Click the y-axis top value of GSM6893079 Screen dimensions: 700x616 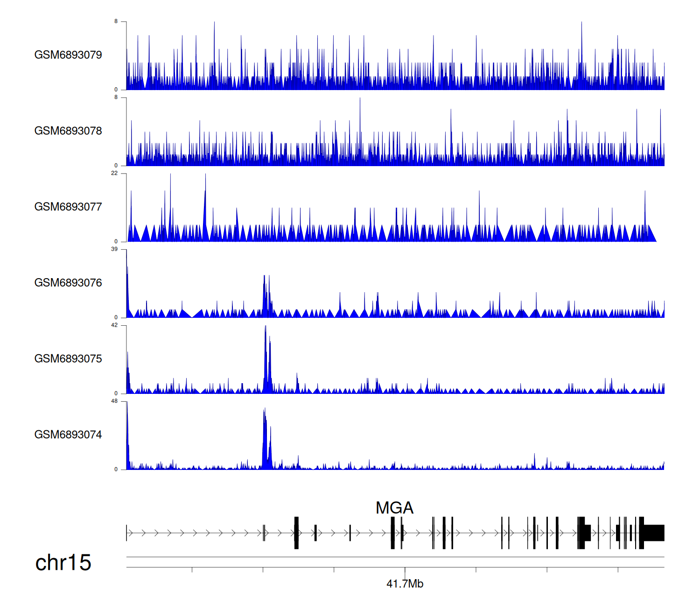[116, 21]
